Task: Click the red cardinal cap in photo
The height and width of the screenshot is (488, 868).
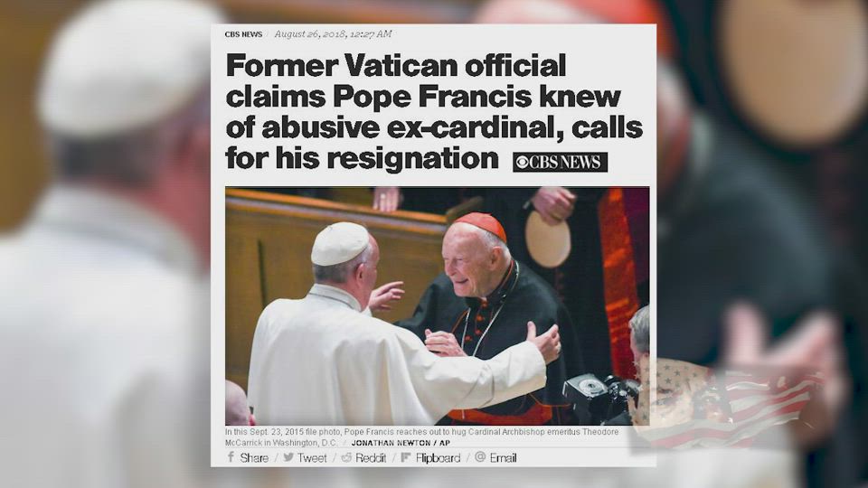Action: coord(480,225)
